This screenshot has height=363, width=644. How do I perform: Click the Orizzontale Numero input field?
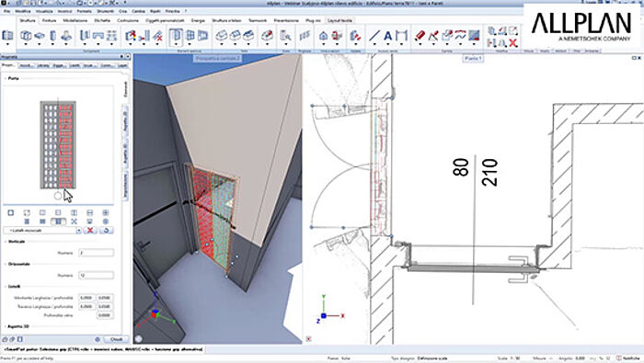[96, 275]
